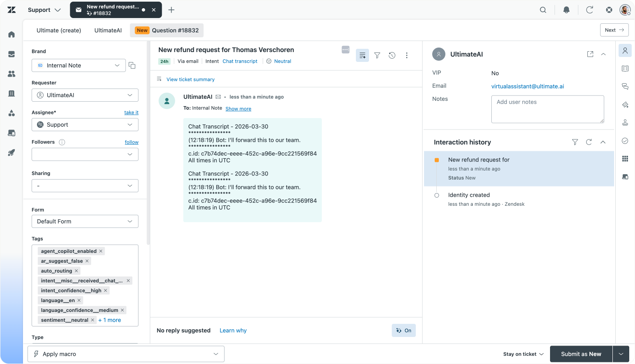
Task: Click the ticket events history icon
Action: (x=392, y=55)
